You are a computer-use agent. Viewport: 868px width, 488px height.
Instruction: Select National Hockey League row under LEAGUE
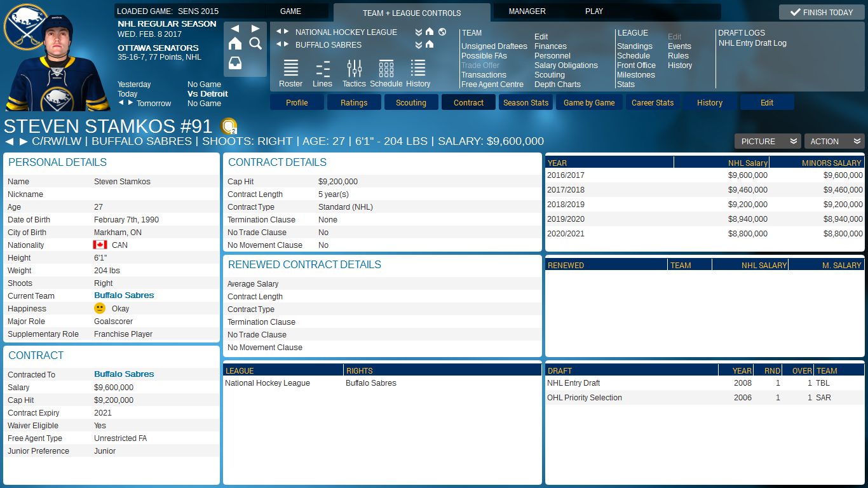[x=383, y=383]
